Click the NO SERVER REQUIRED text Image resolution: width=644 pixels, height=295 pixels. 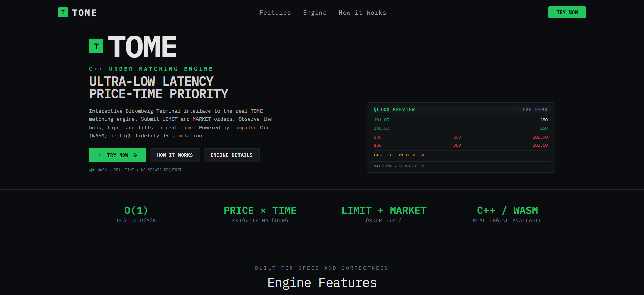(x=162, y=170)
